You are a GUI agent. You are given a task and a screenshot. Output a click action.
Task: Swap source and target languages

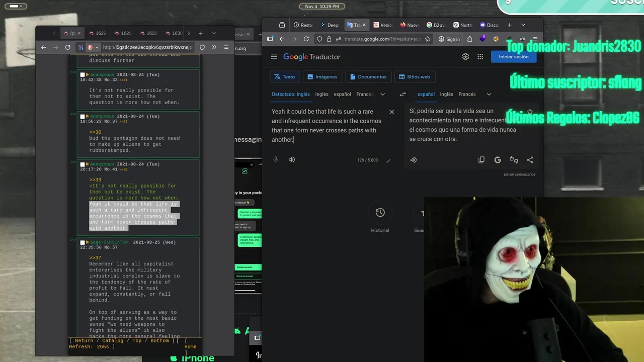click(403, 94)
